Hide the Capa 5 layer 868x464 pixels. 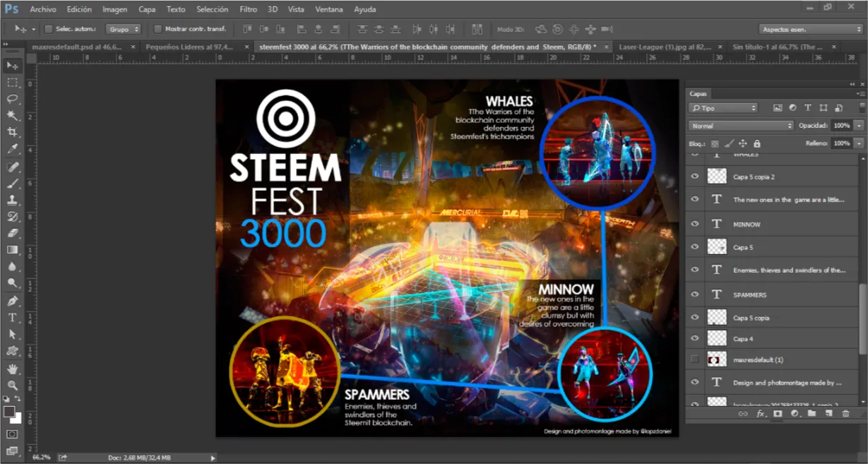click(x=695, y=247)
